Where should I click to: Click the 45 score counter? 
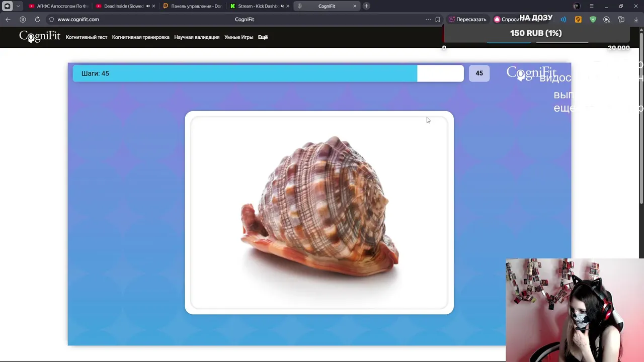pyautogui.click(x=479, y=73)
